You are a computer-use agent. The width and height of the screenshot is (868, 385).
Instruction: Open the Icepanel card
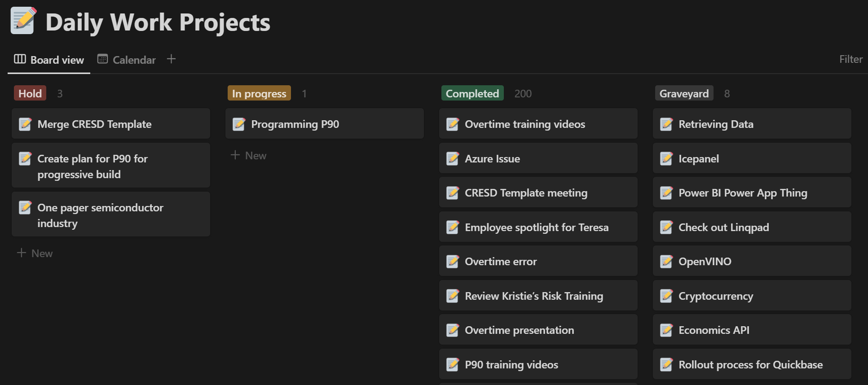coord(752,158)
